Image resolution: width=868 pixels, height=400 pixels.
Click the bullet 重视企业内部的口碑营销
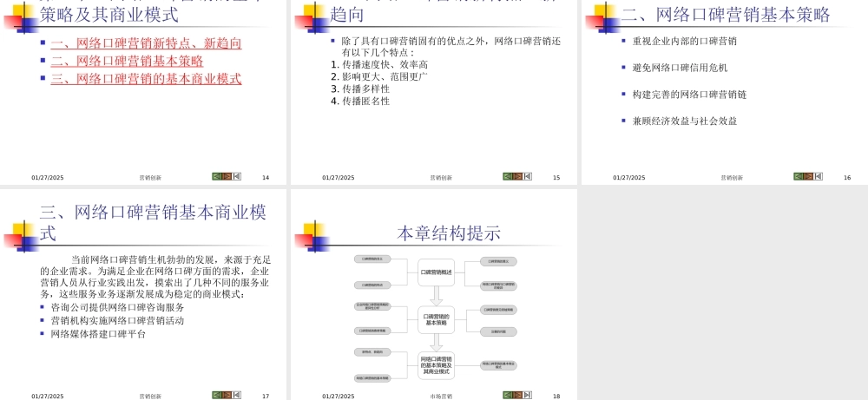pos(685,42)
